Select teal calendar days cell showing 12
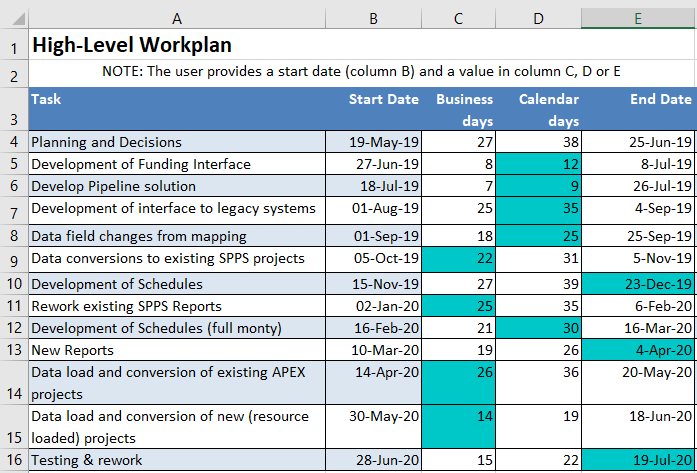The image size is (697, 473). (540, 164)
